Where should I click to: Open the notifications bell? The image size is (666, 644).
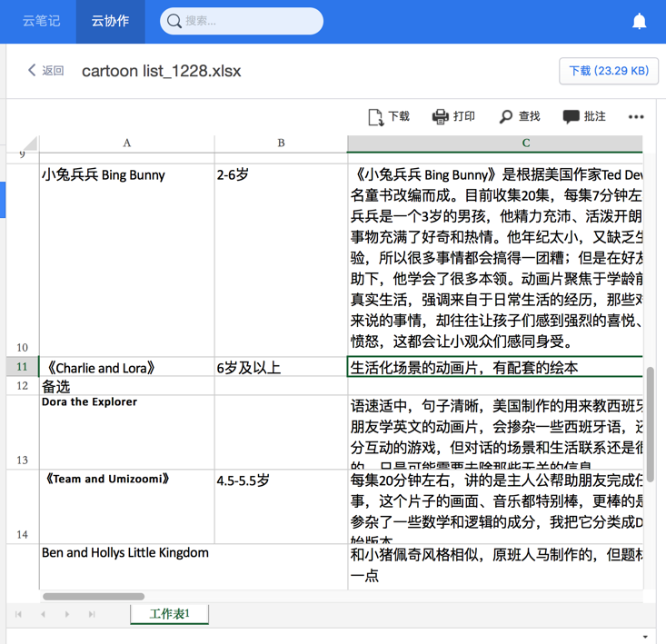[639, 21]
